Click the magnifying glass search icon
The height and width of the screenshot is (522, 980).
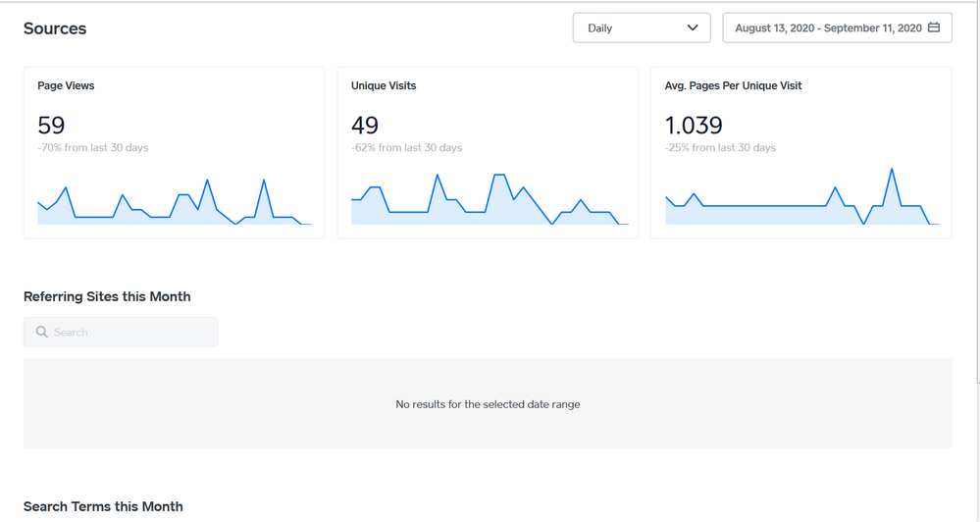tap(42, 333)
